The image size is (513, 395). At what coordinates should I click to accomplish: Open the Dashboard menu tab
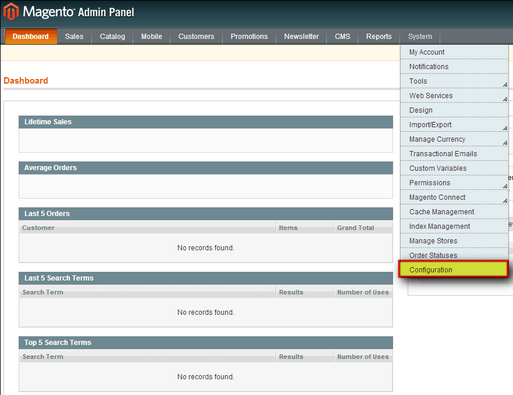pyautogui.click(x=31, y=36)
